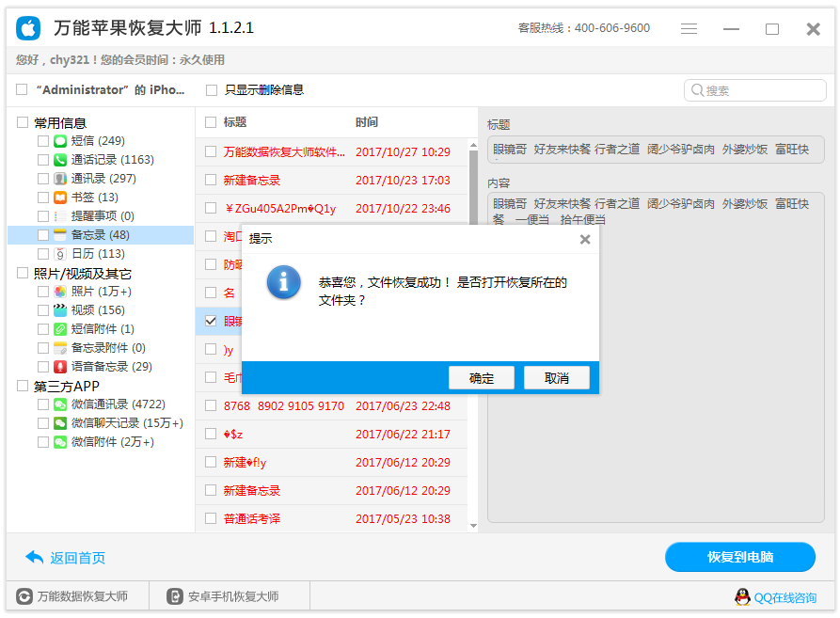Check the 常用信息 group checkbox
840x618 pixels.
(x=23, y=122)
